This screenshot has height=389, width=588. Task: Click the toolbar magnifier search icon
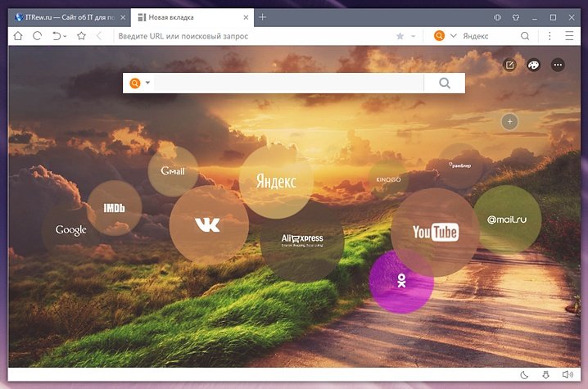(525, 36)
